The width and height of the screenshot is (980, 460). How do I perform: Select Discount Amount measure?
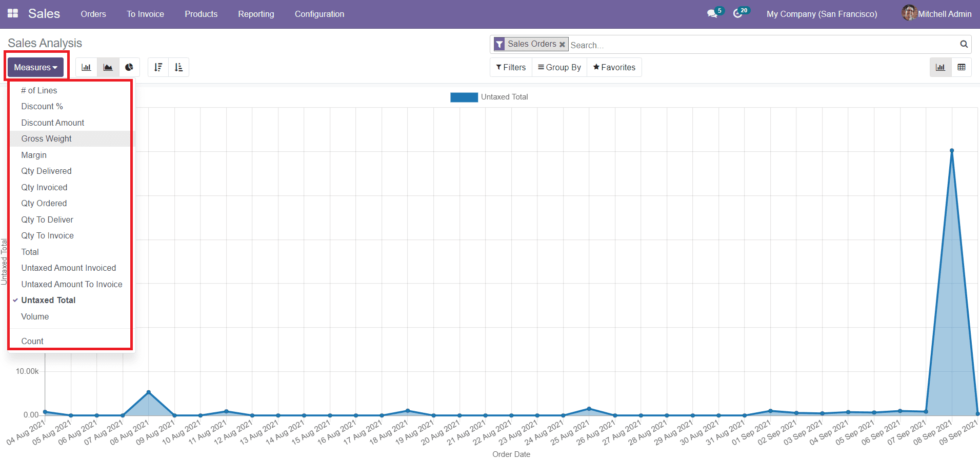[x=72, y=123]
